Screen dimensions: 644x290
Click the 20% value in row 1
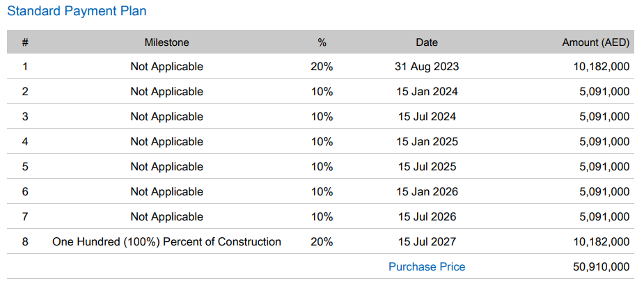pyautogui.click(x=322, y=67)
